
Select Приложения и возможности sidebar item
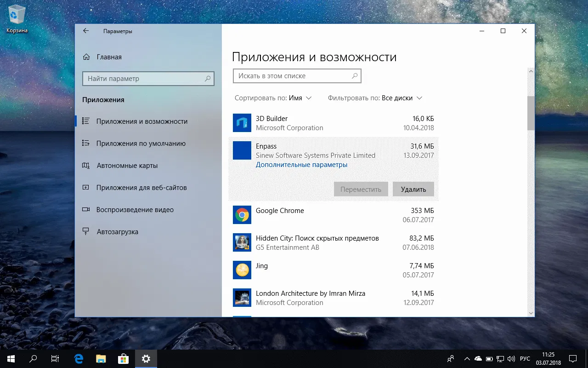click(x=142, y=121)
